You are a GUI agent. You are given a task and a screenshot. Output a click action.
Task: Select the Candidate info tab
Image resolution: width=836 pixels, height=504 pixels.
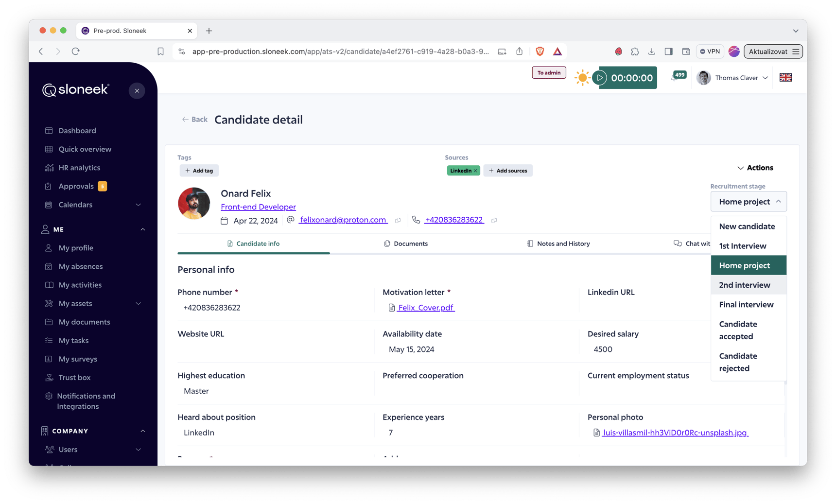(253, 243)
